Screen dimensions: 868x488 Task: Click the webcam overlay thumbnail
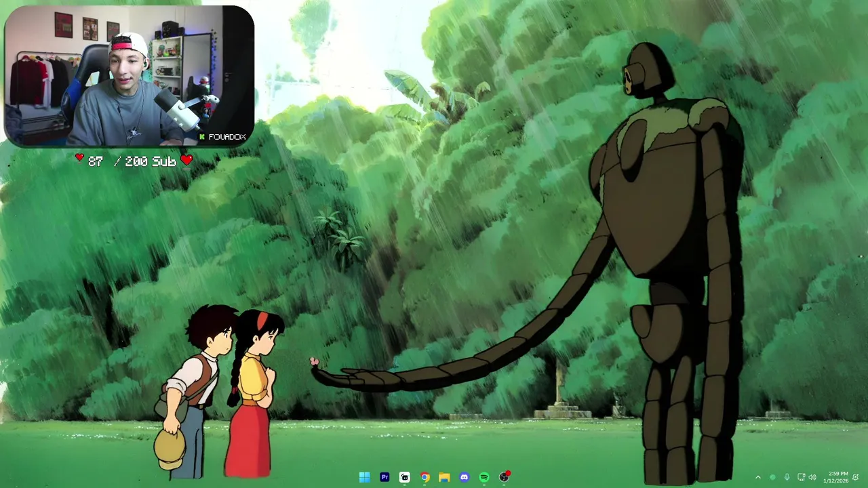click(129, 76)
